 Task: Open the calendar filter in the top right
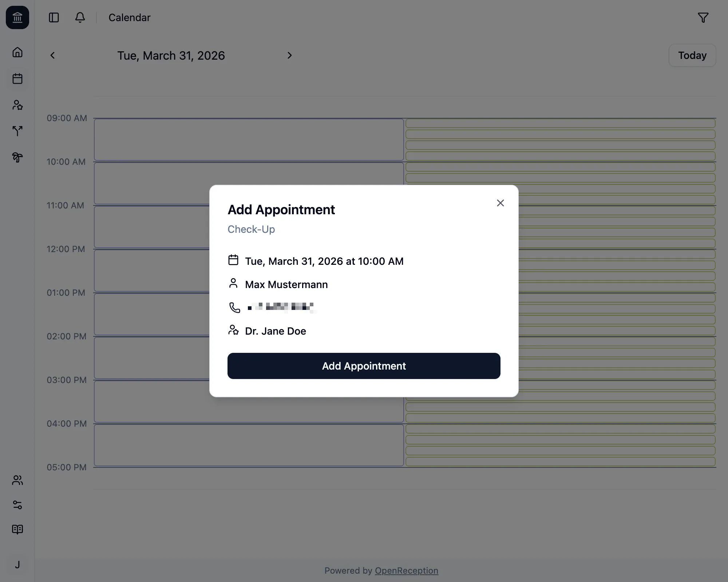coord(703,17)
